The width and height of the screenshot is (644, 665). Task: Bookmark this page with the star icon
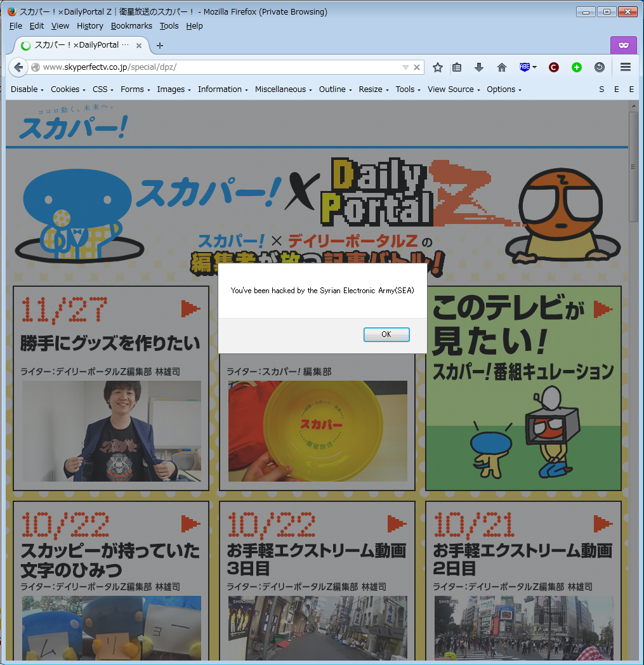click(438, 67)
